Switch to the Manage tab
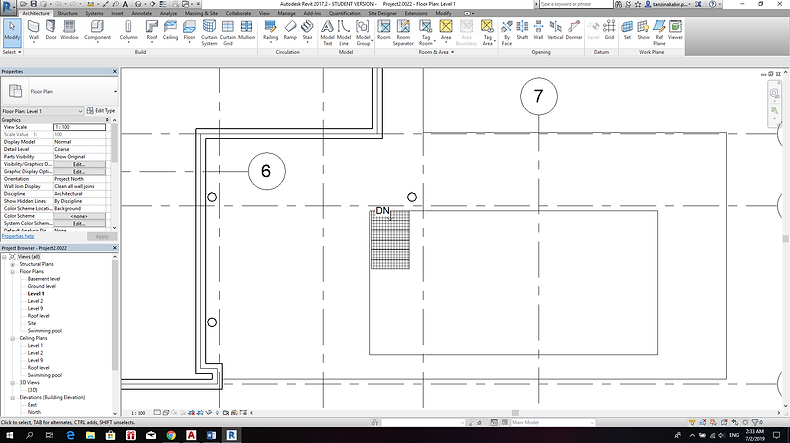Image resolution: width=790 pixels, height=443 pixels. [287, 13]
